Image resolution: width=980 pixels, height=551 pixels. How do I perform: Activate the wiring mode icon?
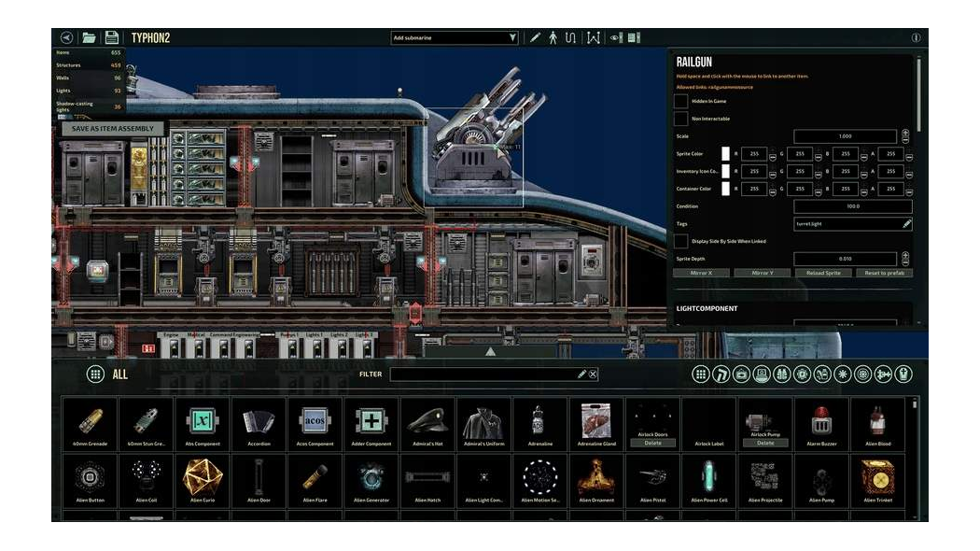click(x=570, y=37)
